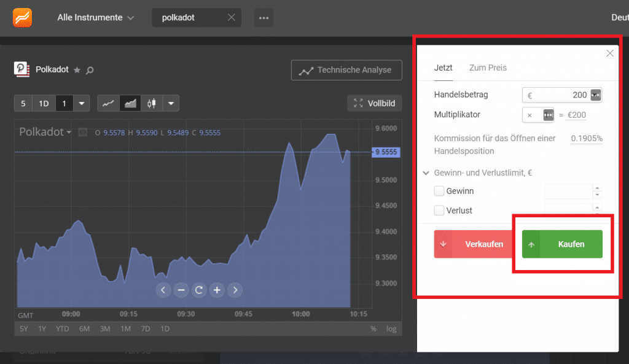The width and height of the screenshot is (629, 364).
Task: Click the 9.5555 current price label
Action: 386,152
